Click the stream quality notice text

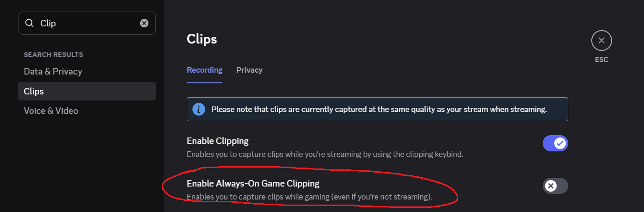point(379,109)
